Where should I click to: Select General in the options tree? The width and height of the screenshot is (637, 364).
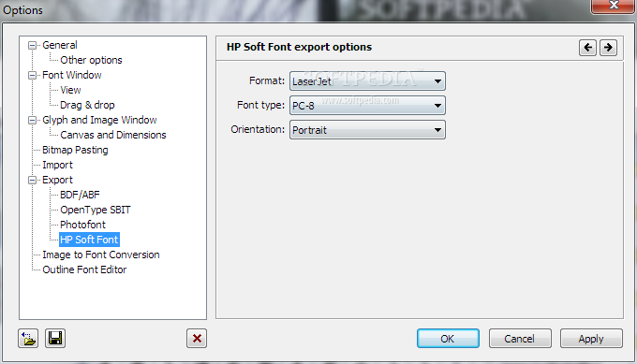(60, 45)
